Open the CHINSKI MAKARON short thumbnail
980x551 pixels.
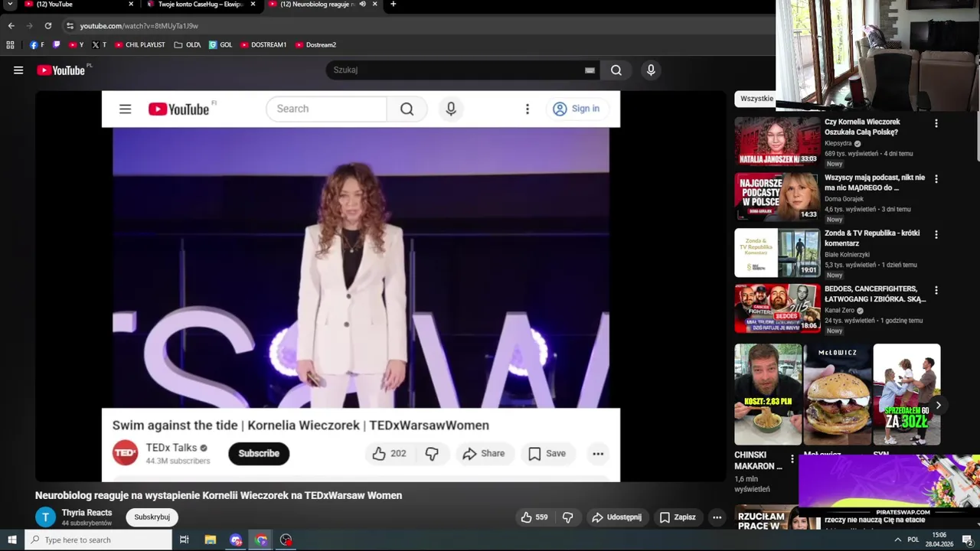click(x=768, y=394)
